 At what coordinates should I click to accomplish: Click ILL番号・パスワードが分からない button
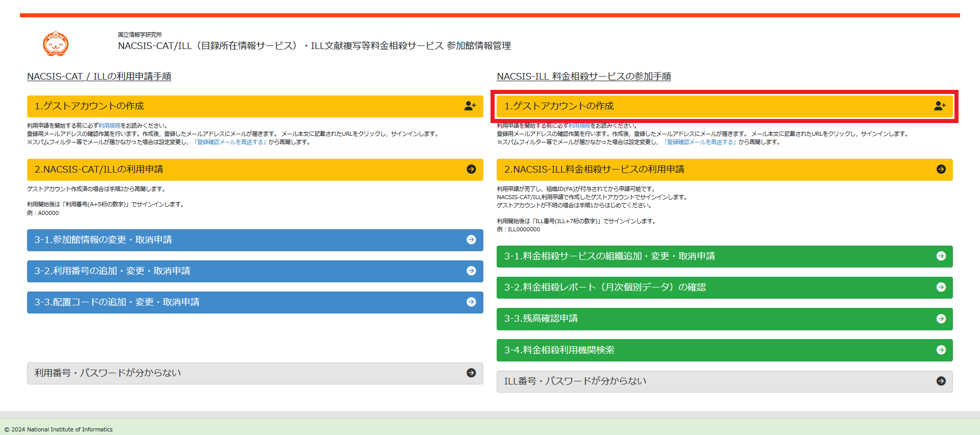[x=725, y=381]
